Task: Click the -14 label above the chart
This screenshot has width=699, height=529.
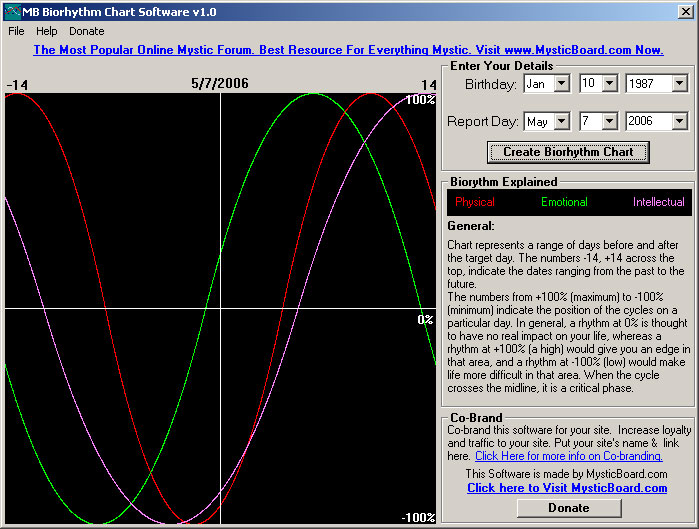Action: pyautogui.click(x=17, y=85)
